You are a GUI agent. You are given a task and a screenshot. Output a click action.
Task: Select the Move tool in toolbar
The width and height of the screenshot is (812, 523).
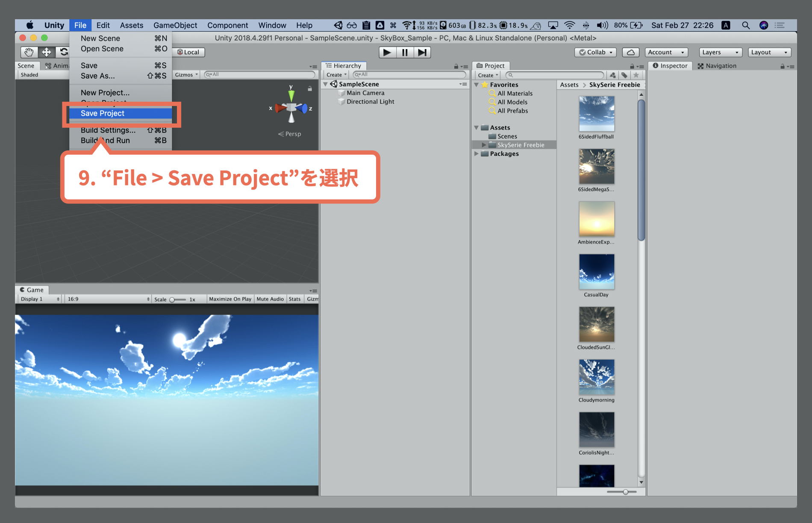click(46, 52)
